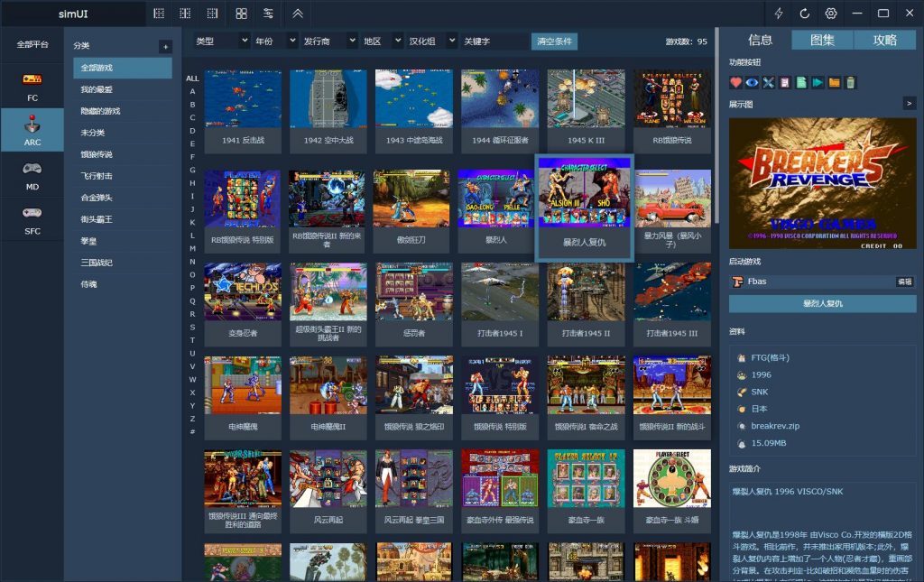Switch to the four-square grid view icon
924x582 pixels.
pos(241,14)
